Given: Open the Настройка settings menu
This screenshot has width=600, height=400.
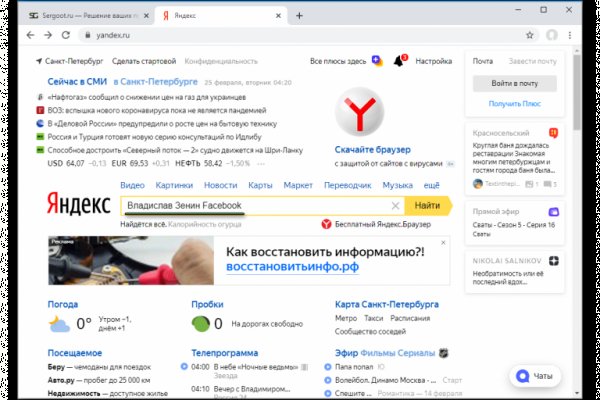Looking at the screenshot, I should [434, 61].
